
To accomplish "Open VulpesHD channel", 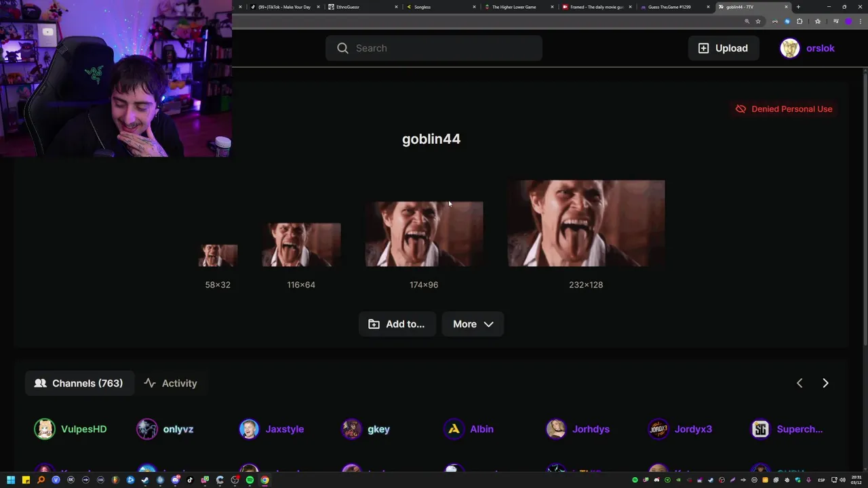I will (x=71, y=429).
